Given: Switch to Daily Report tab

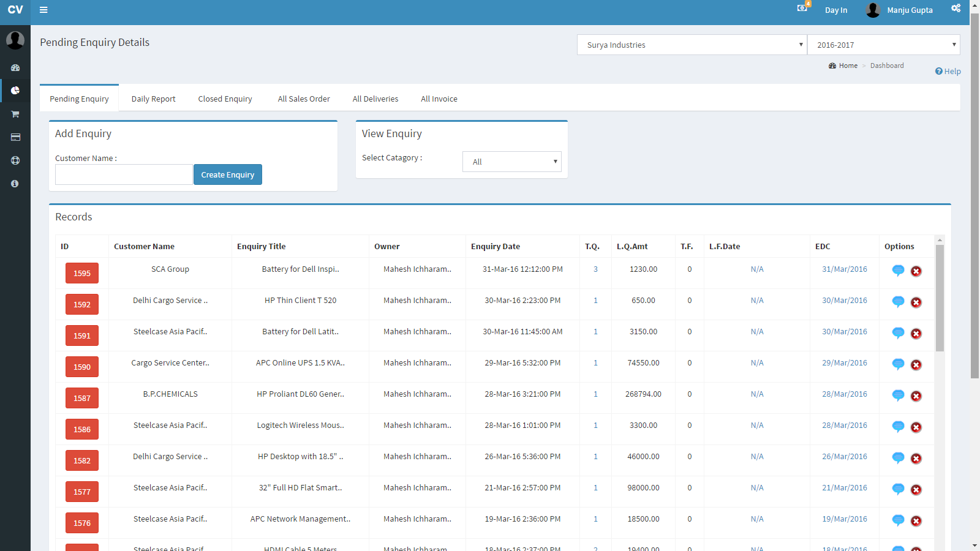Looking at the screenshot, I should pos(153,99).
